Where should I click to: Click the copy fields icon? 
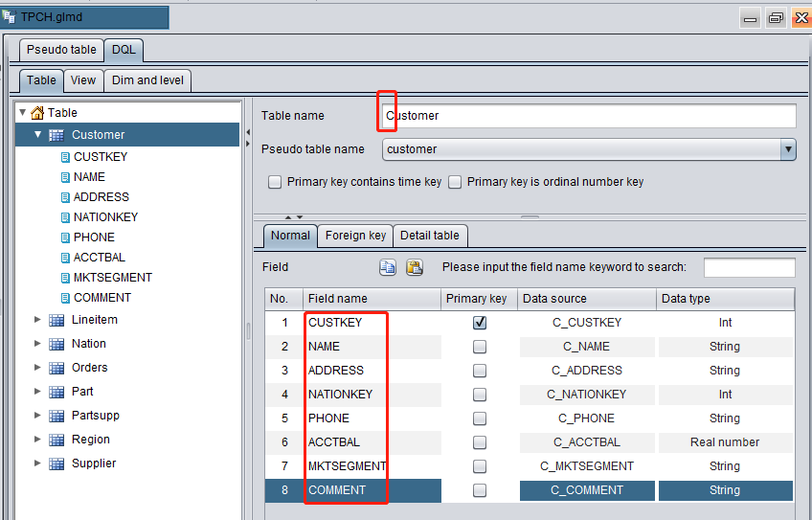click(x=388, y=268)
